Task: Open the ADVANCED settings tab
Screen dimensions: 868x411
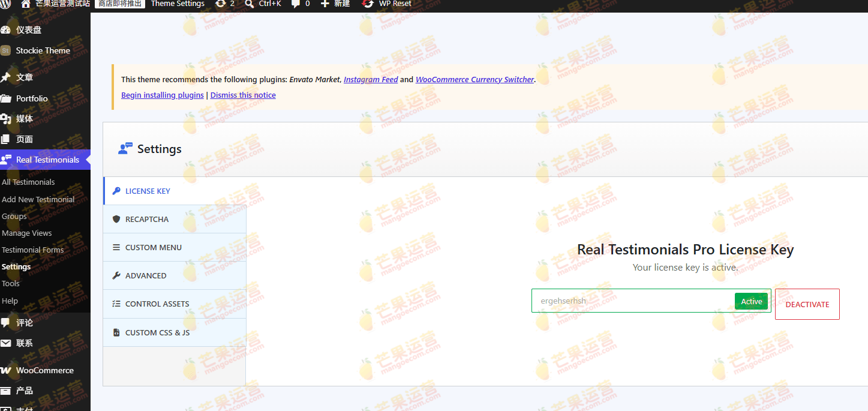Action: (175, 275)
